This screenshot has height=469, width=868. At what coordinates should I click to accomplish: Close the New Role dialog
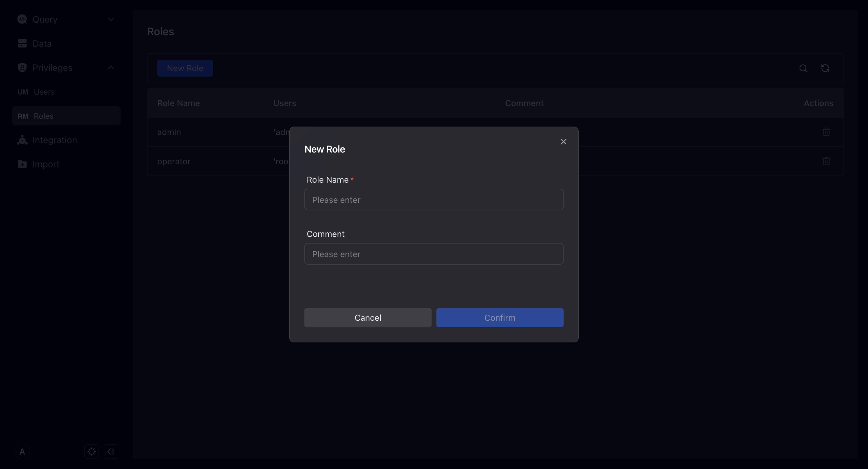pos(563,141)
